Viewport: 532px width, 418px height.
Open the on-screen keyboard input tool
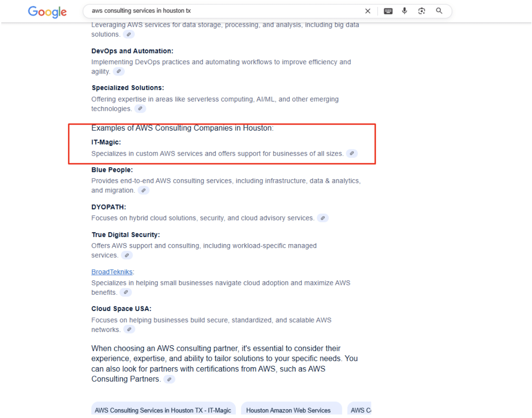click(x=388, y=11)
